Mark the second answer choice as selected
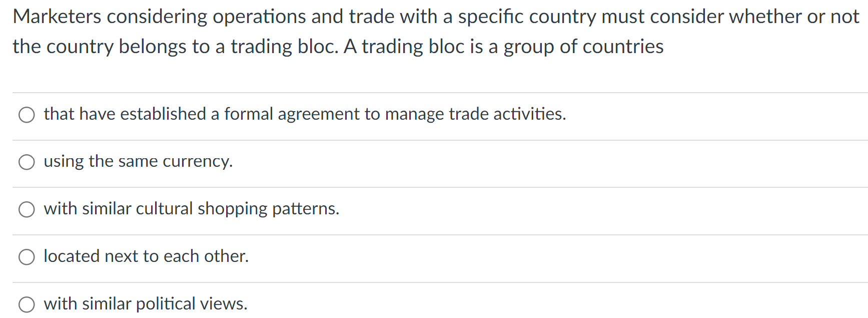Image resolution: width=868 pixels, height=318 pixels. (27, 162)
